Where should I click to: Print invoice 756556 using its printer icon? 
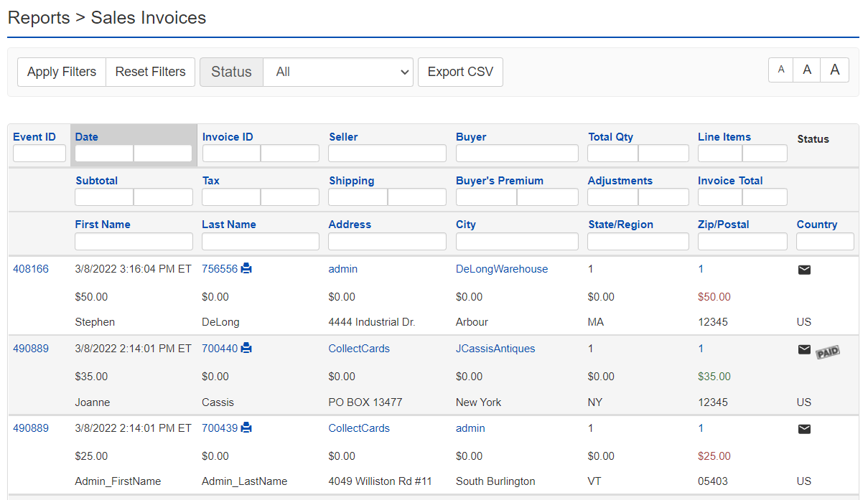point(246,268)
